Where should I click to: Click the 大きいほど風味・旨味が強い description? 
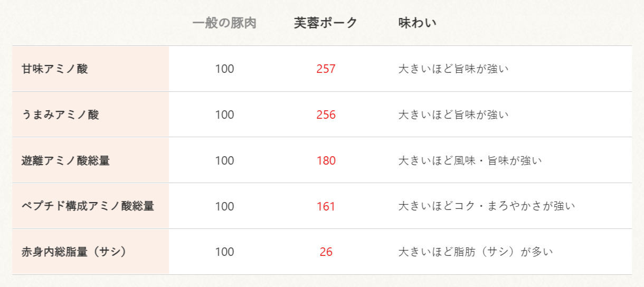(470, 160)
